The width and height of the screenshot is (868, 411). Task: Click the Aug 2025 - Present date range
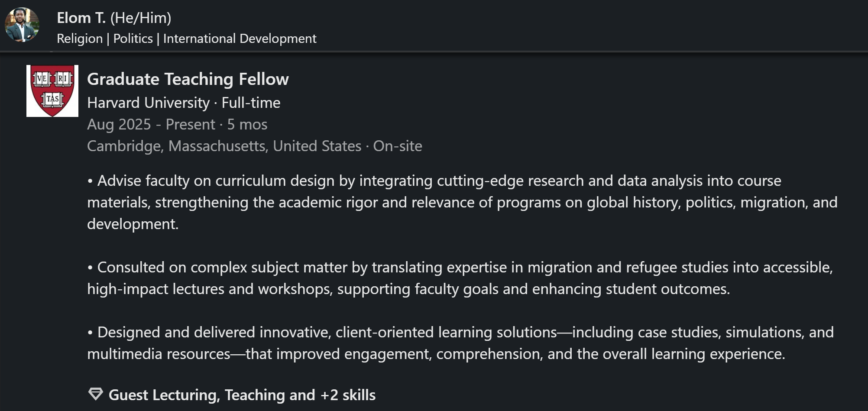click(x=151, y=124)
